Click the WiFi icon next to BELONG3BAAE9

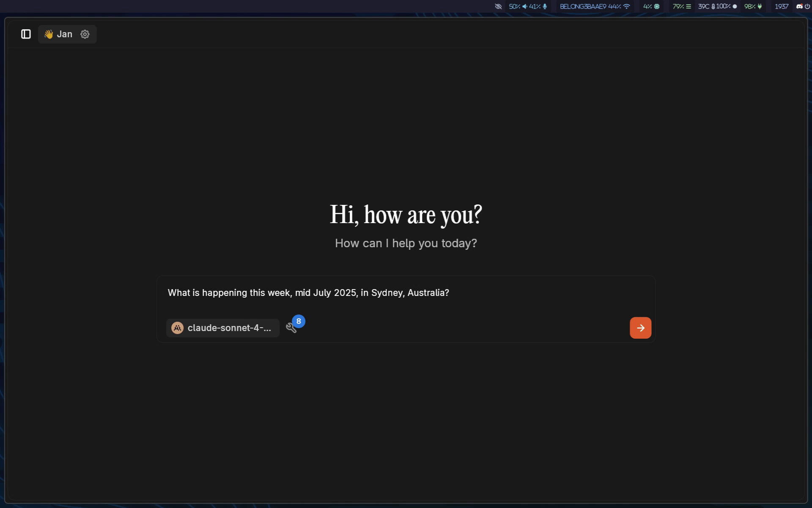(626, 6)
